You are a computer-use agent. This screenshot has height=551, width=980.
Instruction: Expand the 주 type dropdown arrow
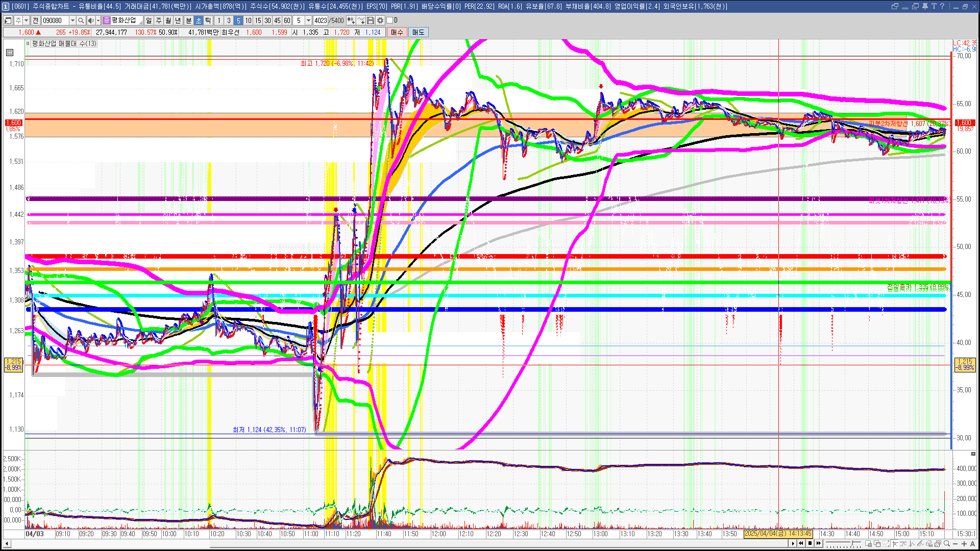pos(26,20)
